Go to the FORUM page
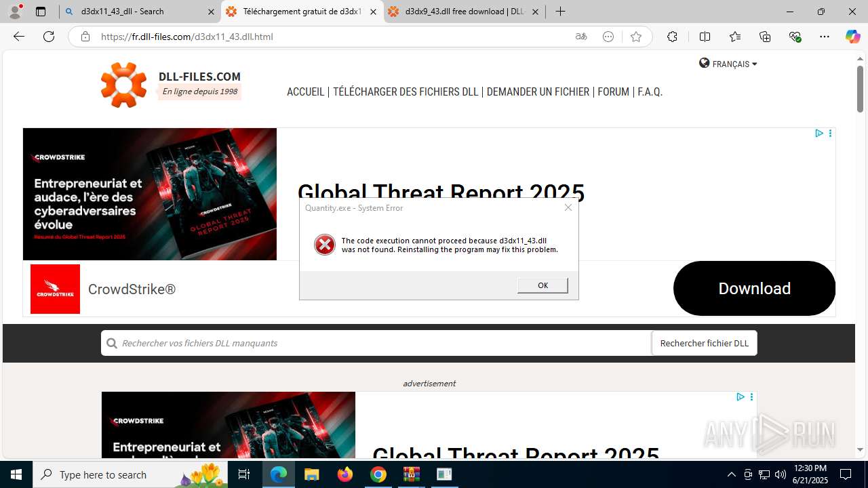 pyautogui.click(x=613, y=91)
